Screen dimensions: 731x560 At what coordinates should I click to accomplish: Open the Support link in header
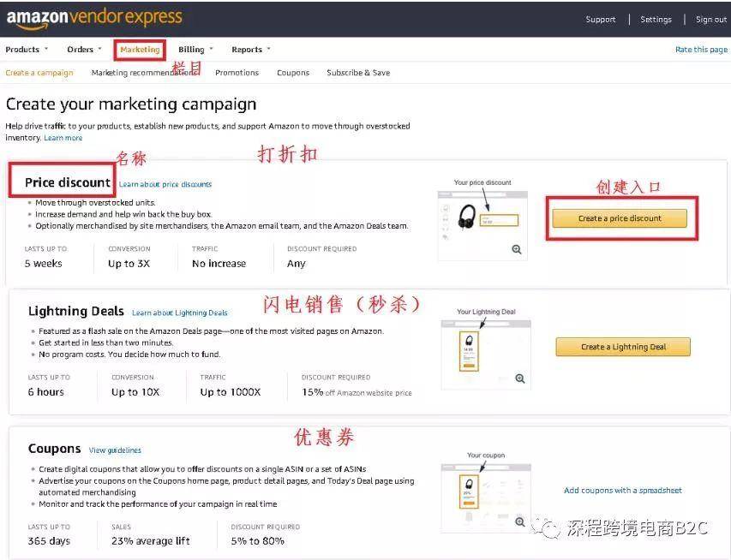pos(601,20)
